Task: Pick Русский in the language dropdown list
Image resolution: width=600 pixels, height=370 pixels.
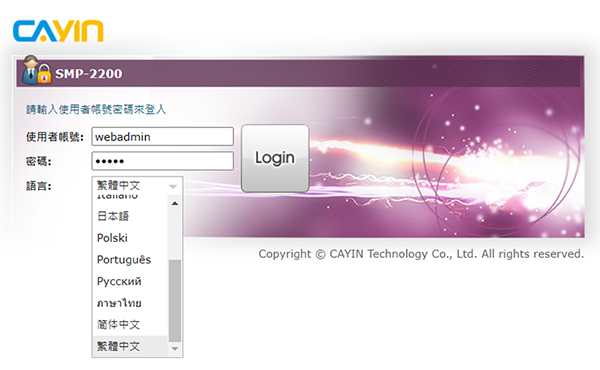Action: [130, 282]
